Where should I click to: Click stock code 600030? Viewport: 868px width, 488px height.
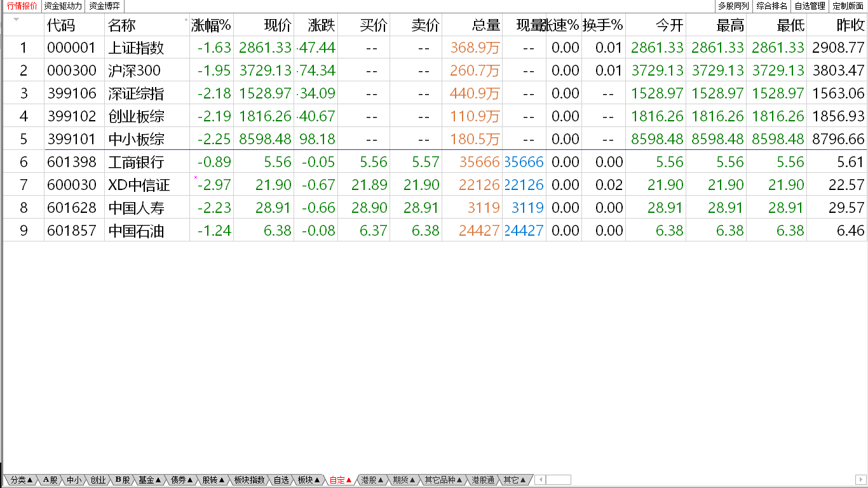pyautogui.click(x=72, y=185)
